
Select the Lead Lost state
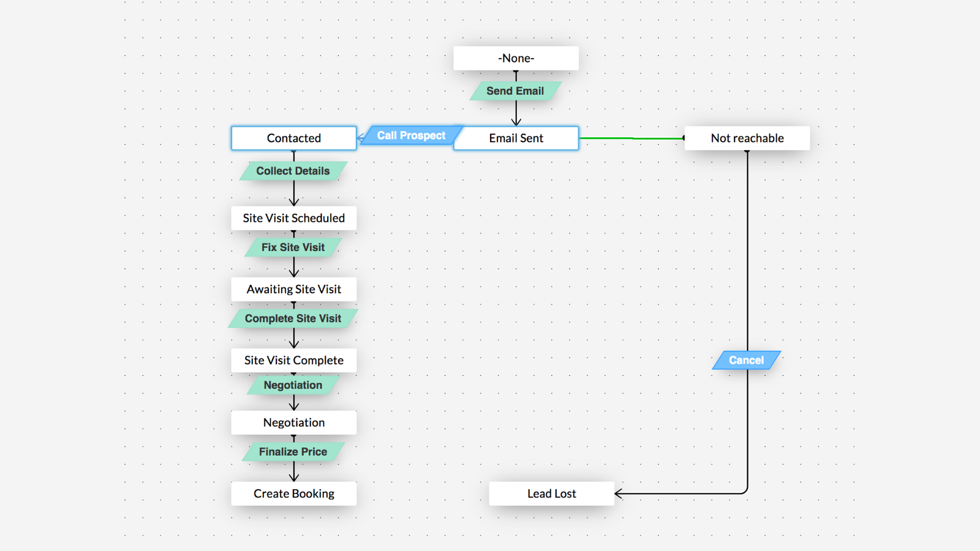tap(551, 493)
